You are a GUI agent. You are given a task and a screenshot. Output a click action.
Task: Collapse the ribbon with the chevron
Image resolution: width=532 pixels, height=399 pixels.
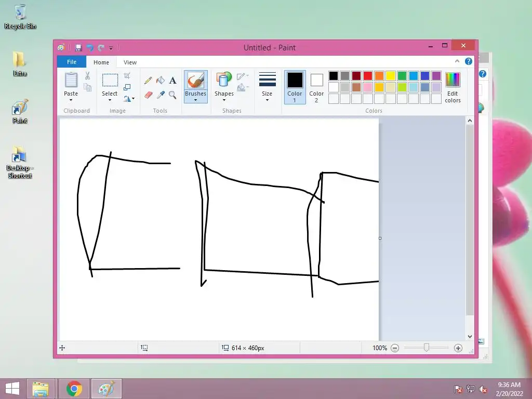(x=457, y=61)
